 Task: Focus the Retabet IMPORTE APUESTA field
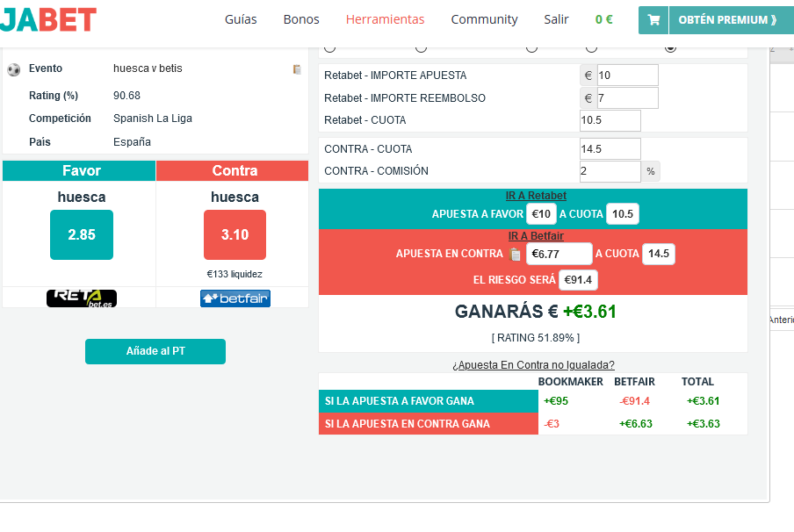coord(627,75)
